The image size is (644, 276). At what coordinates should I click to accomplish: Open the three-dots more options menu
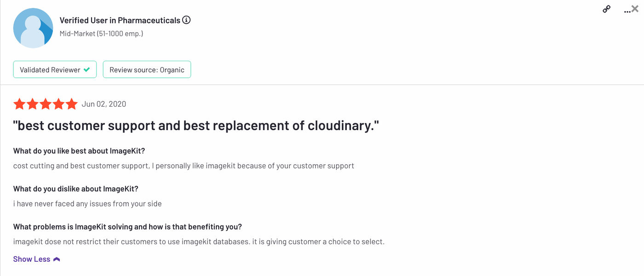click(627, 11)
